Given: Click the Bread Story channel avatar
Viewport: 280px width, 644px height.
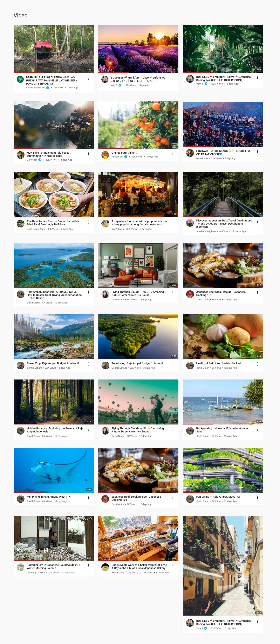Looking at the screenshot, I should click(x=105, y=567).
